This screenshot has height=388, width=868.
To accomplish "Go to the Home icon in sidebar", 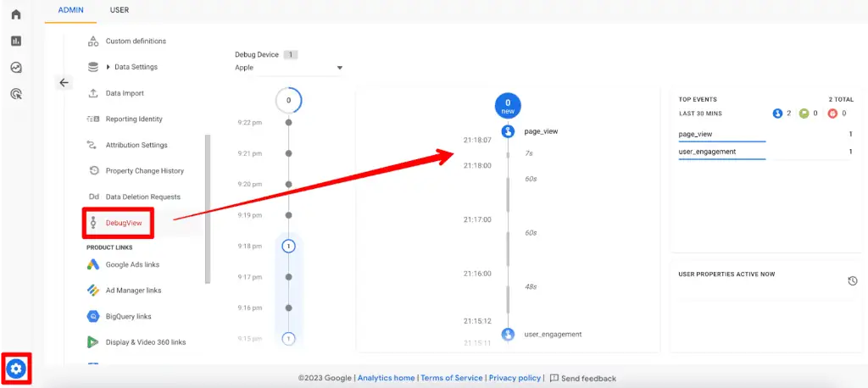I will point(16,14).
